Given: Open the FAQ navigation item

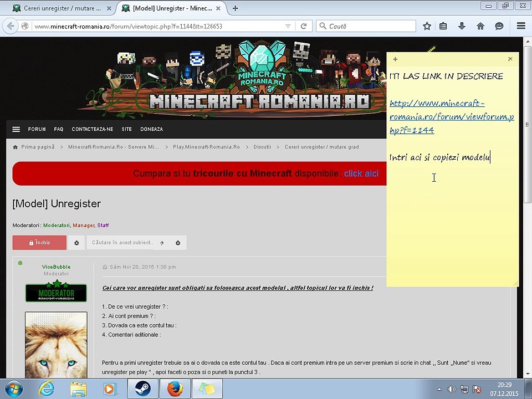Looking at the screenshot, I should [x=59, y=129].
